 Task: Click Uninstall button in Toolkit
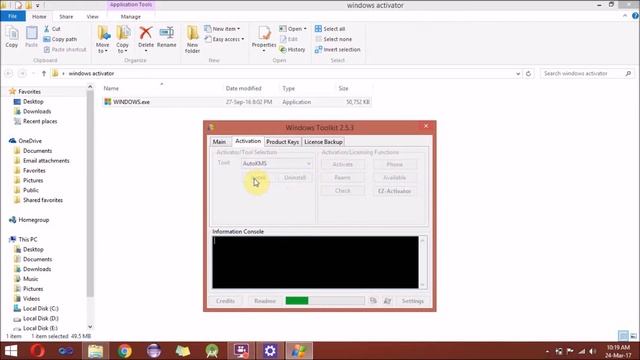click(295, 178)
